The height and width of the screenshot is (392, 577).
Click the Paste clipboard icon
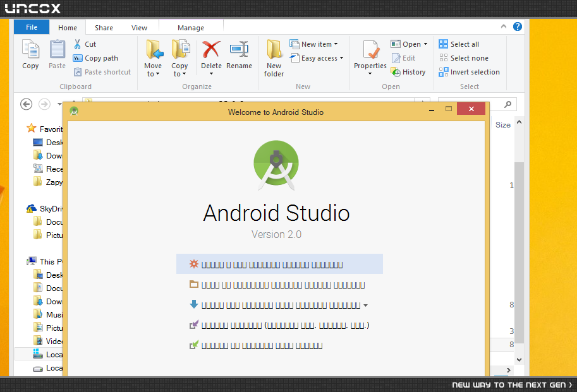coord(58,50)
